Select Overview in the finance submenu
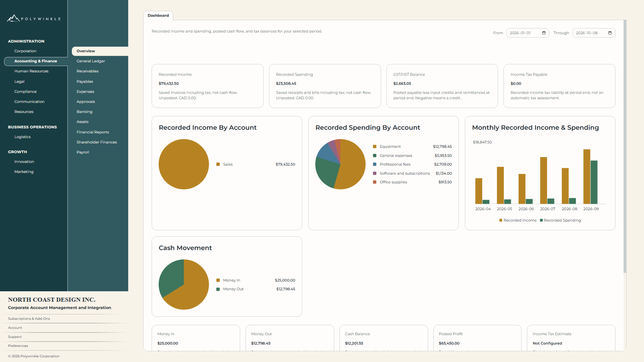The width and height of the screenshot is (644, 362). pos(100,51)
